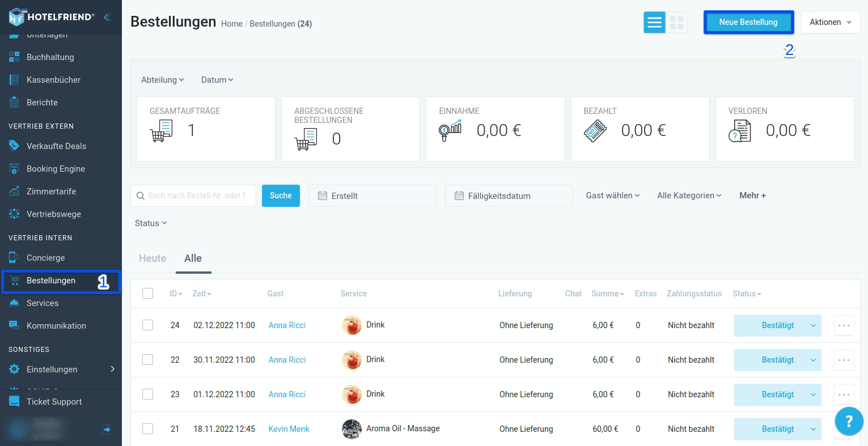Toggle the select-all orders checkbox
The image size is (868, 446).
click(148, 294)
